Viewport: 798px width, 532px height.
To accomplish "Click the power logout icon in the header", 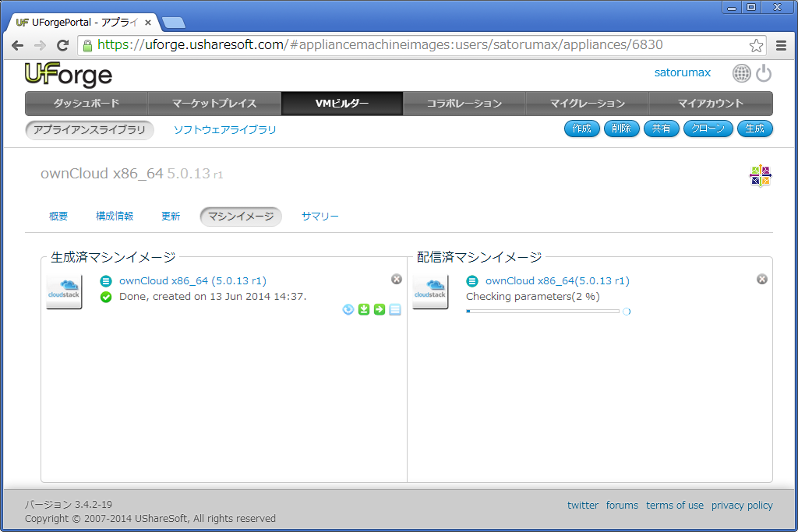I will [x=764, y=73].
